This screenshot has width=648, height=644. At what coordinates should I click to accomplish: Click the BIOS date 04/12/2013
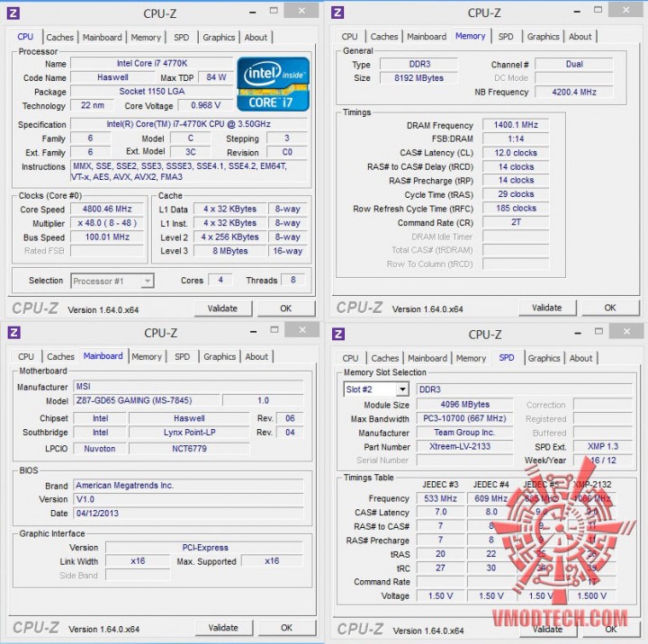pos(188,514)
